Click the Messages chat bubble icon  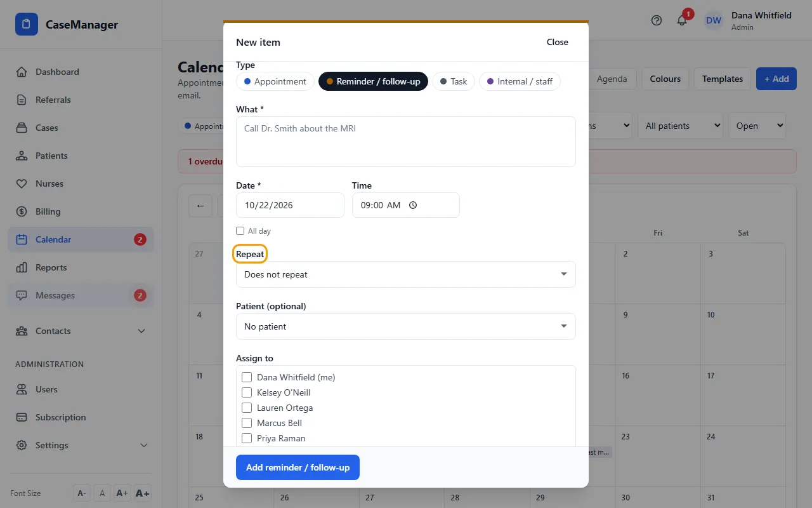tap(22, 295)
